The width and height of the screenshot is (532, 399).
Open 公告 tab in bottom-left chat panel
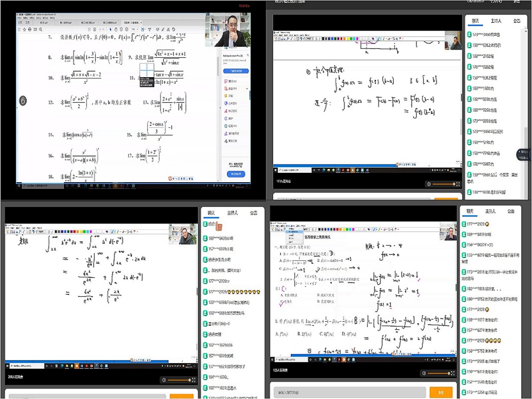pyautogui.click(x=253, y=213)
